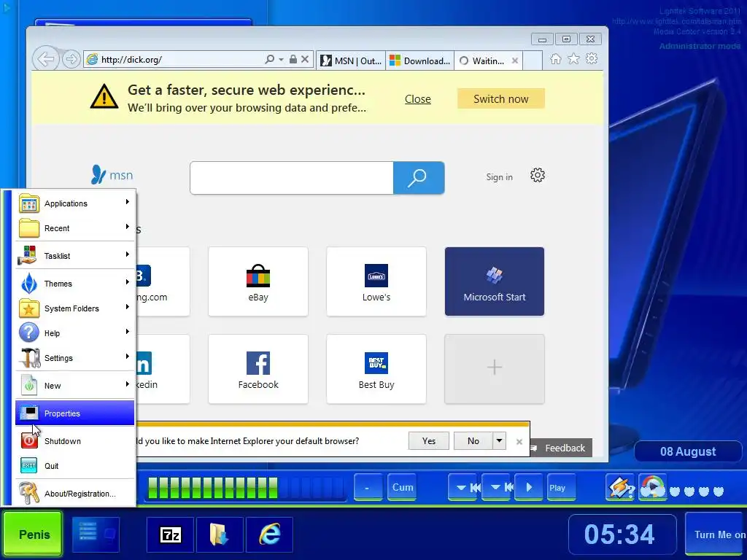This screenshot has width=747, height=560.
Task: Close the Waitin... tab
Action: tap(515, 61)
